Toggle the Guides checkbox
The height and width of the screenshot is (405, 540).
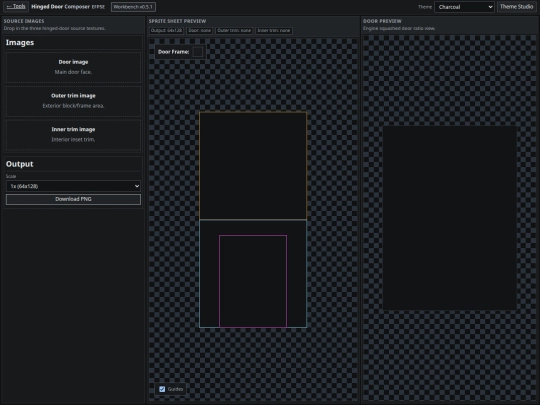[162, 389]
